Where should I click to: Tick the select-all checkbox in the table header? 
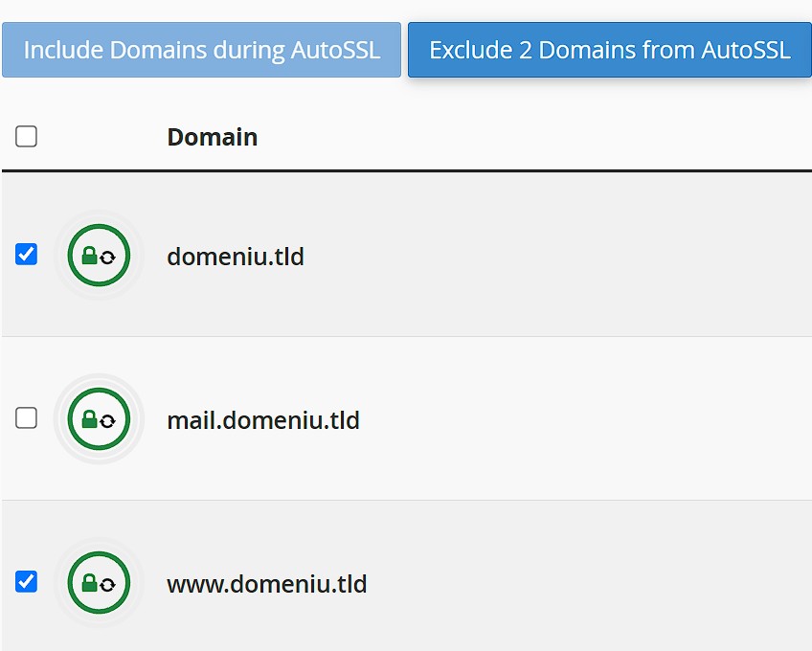(x=27, y=137)
